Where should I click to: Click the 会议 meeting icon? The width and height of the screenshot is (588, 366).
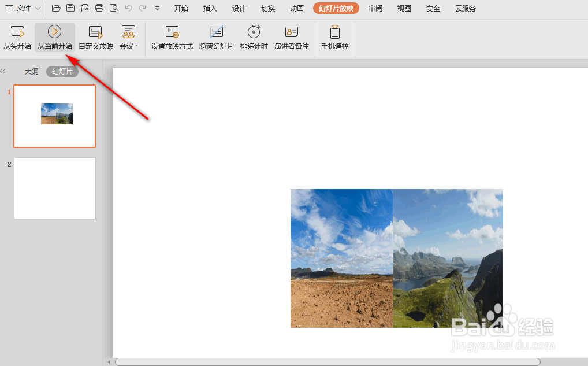click(128, 32)
